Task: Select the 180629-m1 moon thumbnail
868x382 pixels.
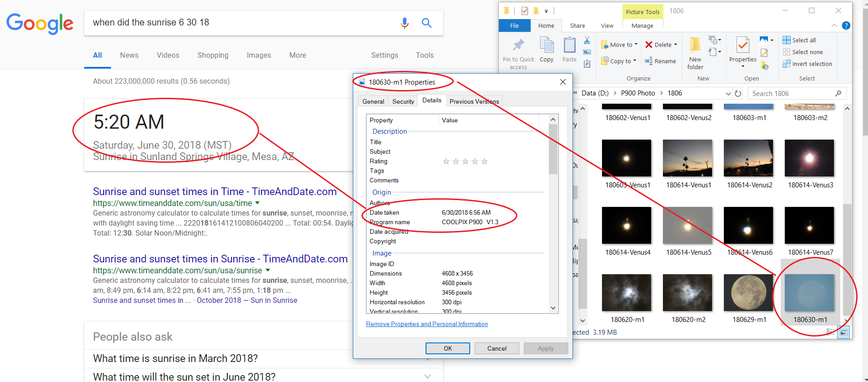Action: [748, 293]
